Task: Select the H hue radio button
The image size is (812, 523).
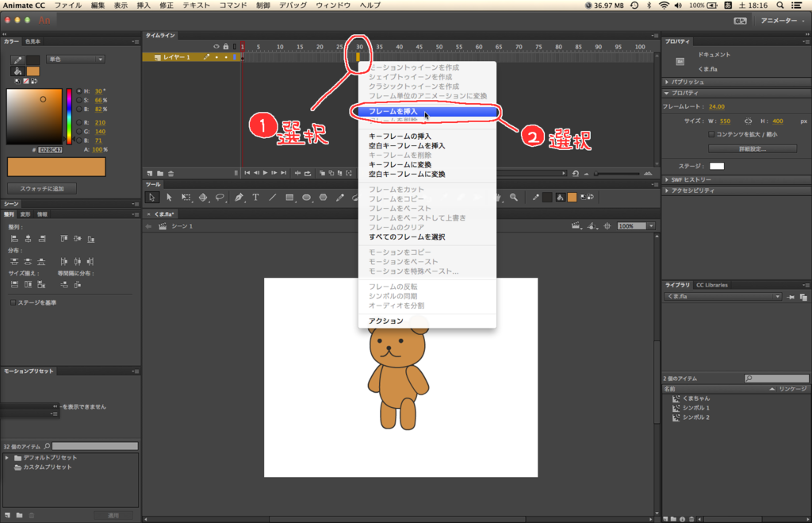Action: coord(79,91)
